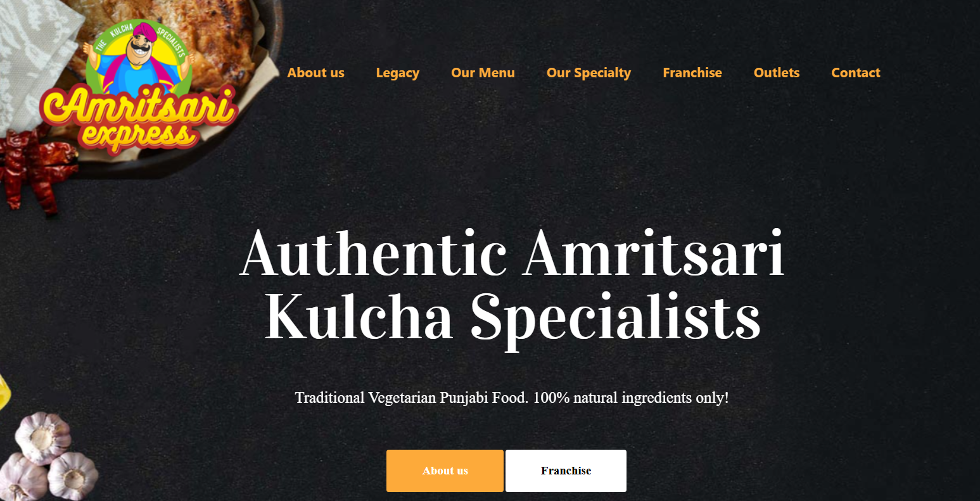980x501 pixels.
Task: Click the white Franchise button
Action: coord(566,471)
